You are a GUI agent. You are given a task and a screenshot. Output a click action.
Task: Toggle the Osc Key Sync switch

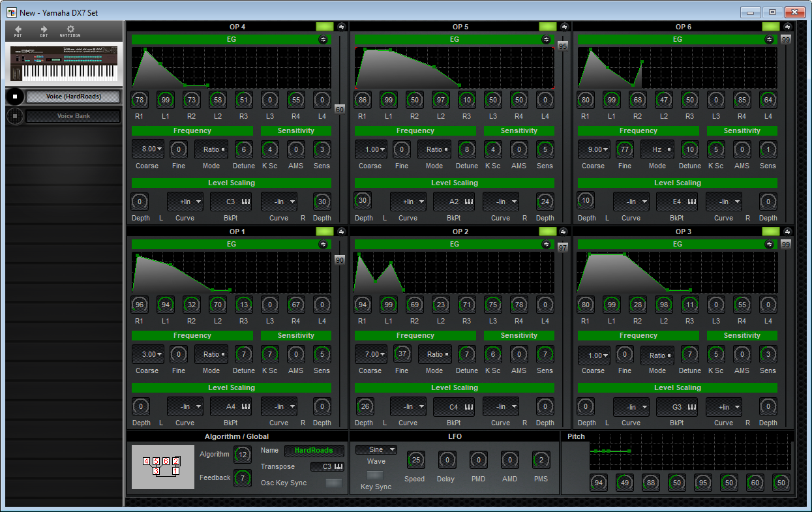coord(333,483)
